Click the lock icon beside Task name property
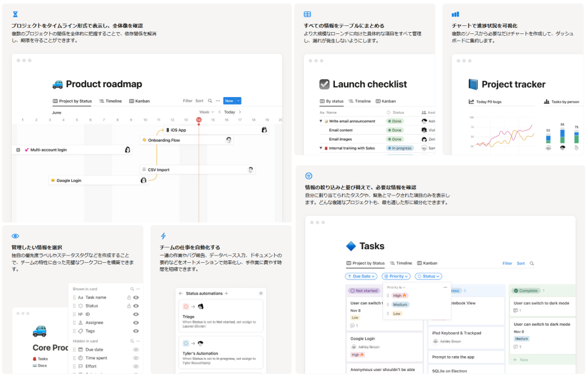 (128, 297)
